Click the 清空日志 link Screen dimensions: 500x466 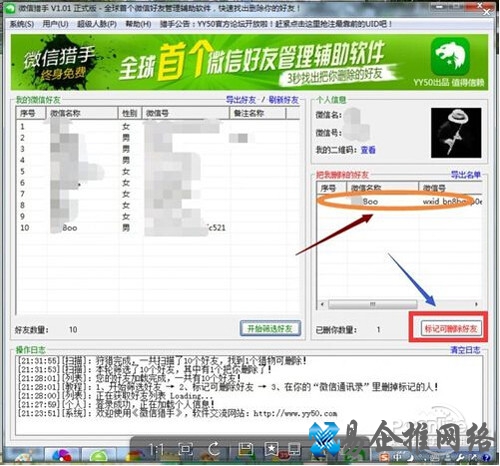coord(465,350)
